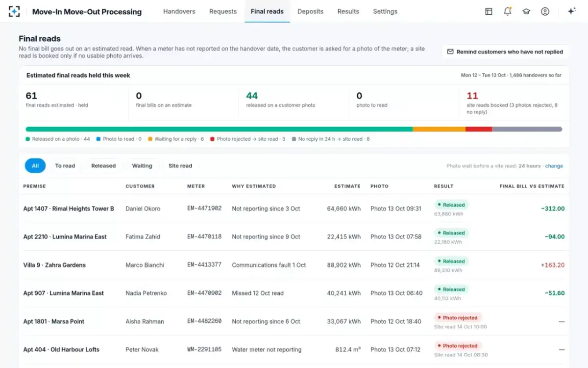
Task: Click Photo 13 Oct 07:12 for Peter Novak
Action: tap(395, 349)
